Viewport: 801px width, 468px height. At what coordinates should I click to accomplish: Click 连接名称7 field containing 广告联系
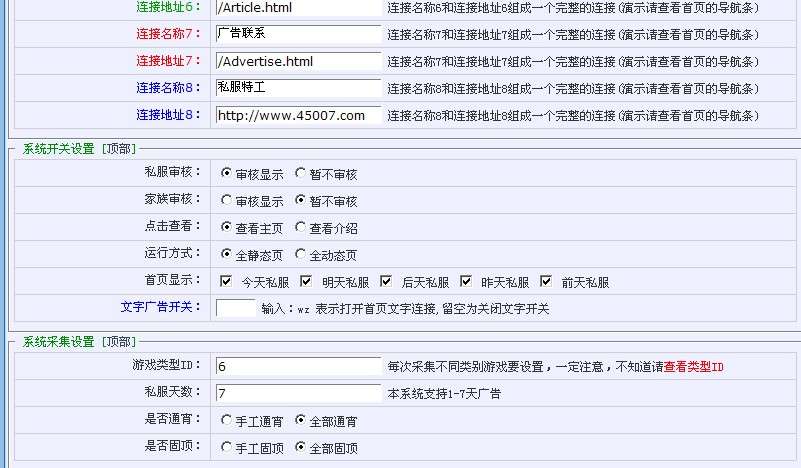tap(298, 35)
